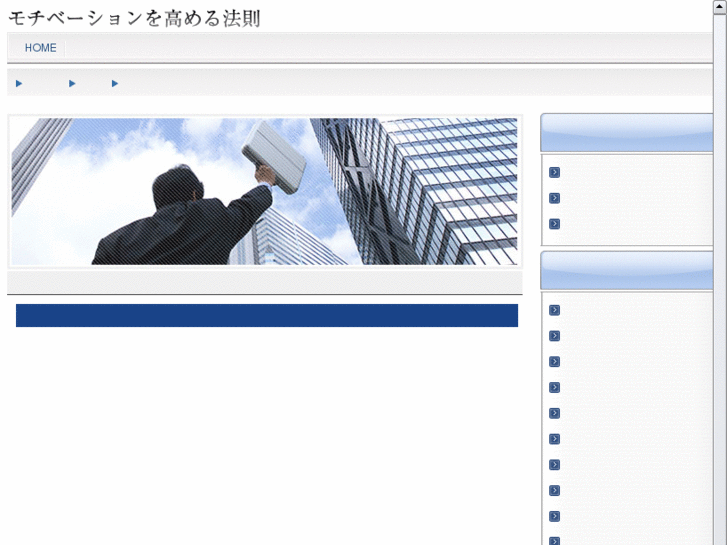This screenshot has height=545, width=727.
Task: Click the second arrow bullet in the lower sidebar list
Action: pyautogui.click(x=554, y=336)
